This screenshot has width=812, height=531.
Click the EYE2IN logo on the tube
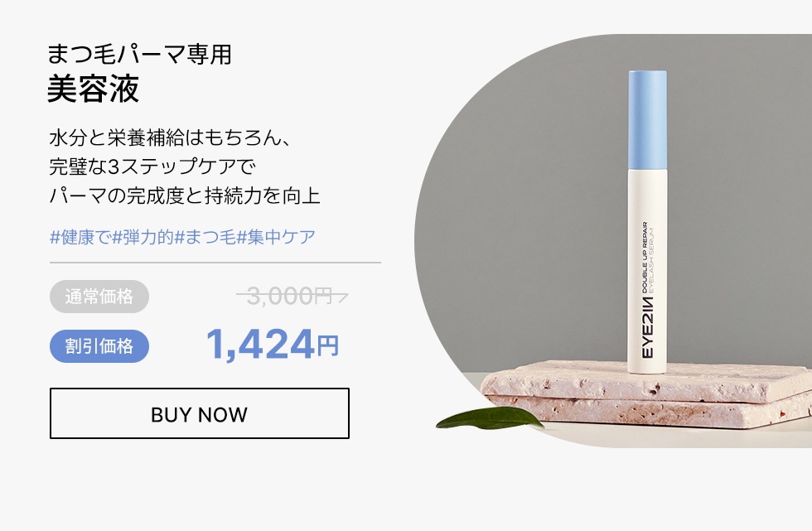[x=648, y=328]
